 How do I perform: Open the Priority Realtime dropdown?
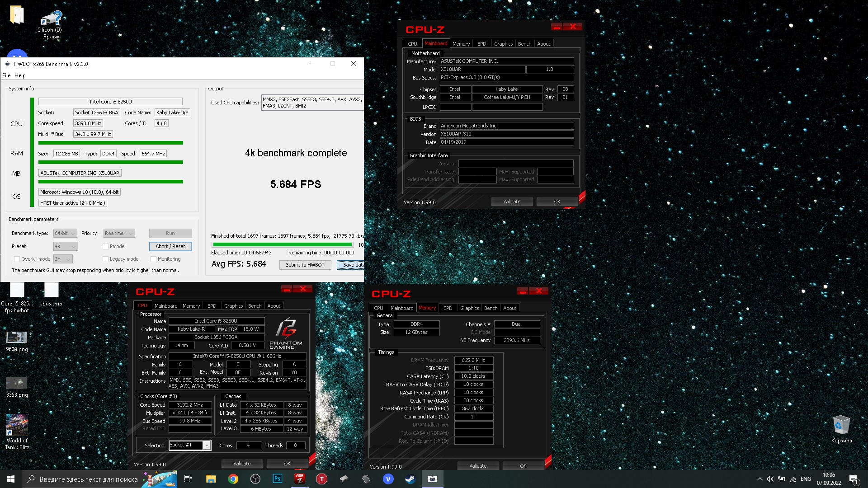pos(119,233)
